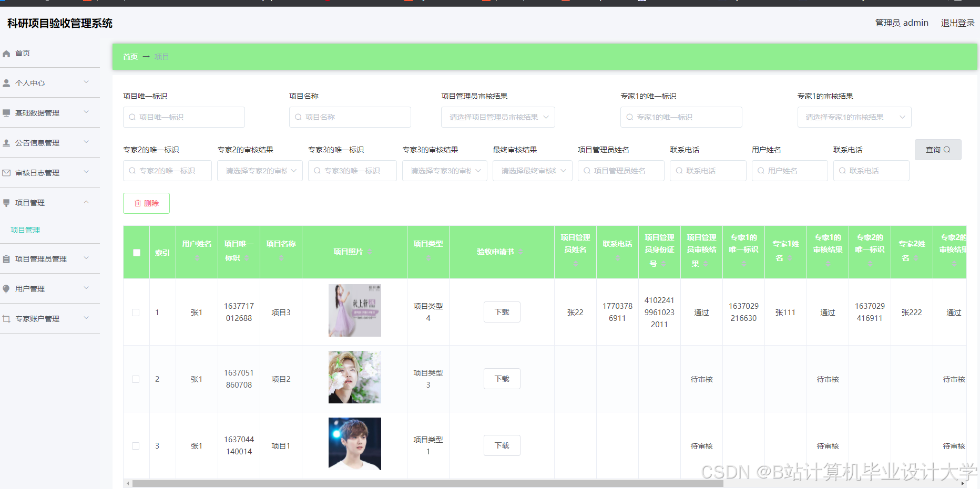Click 下载 button for 项目2

(x=502, y=379)
